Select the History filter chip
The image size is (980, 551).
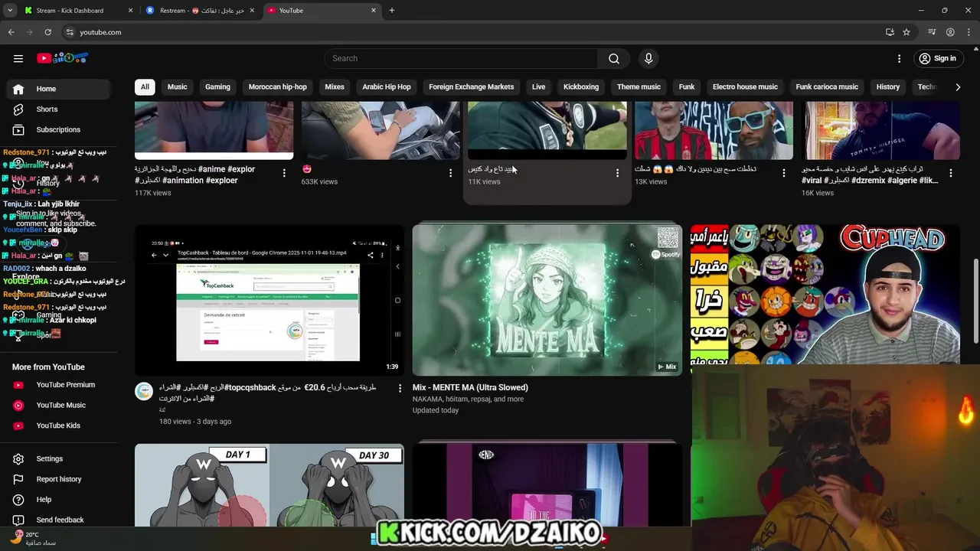(x=888, y=87)
